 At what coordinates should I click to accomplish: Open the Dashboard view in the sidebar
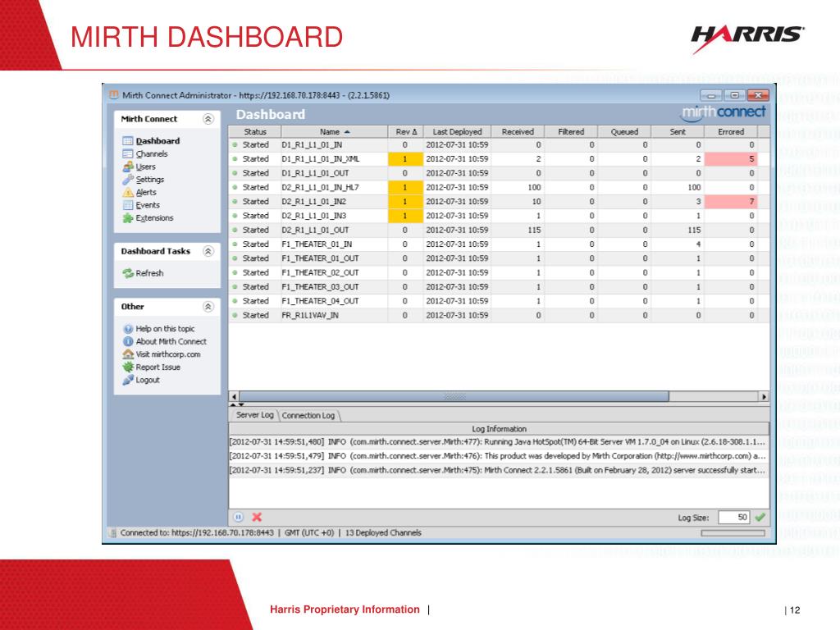click(x=151, y=141)
